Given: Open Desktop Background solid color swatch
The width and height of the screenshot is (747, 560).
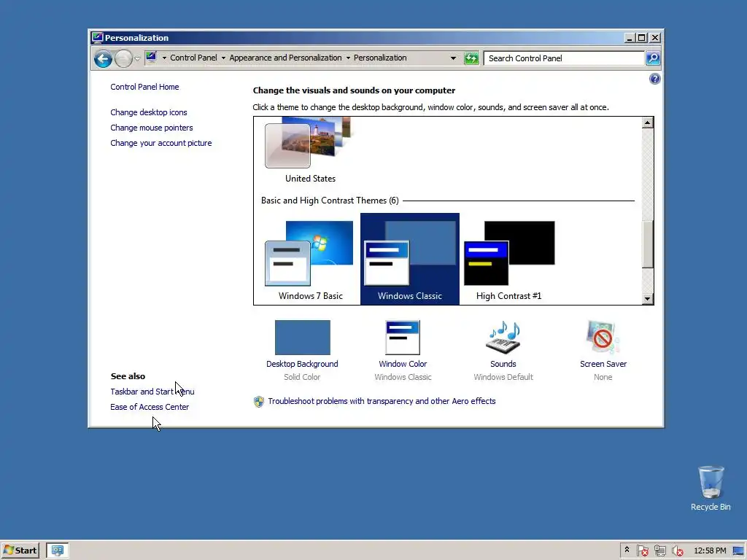Looking at the screenshot, I should pyautogui.click(x=303, y=338).
